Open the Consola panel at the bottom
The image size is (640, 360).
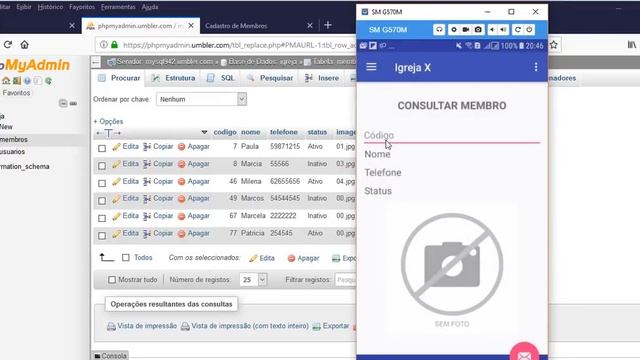[110, 356]
